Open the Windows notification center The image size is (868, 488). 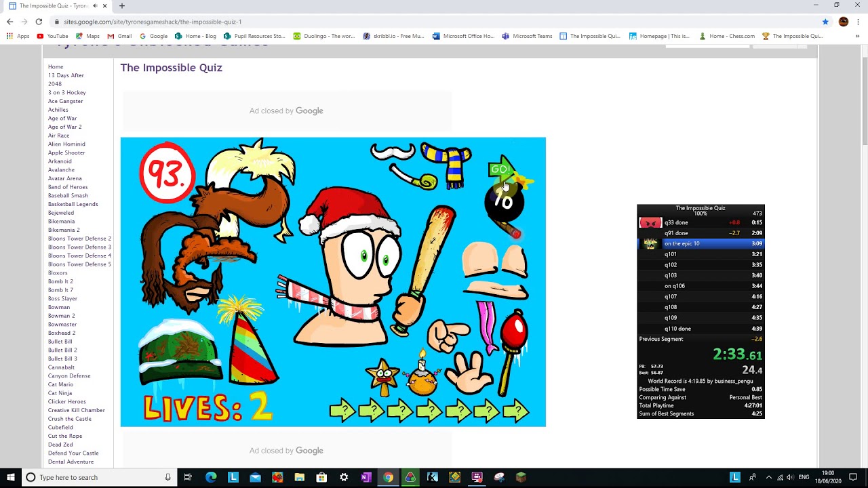(853, 477)
